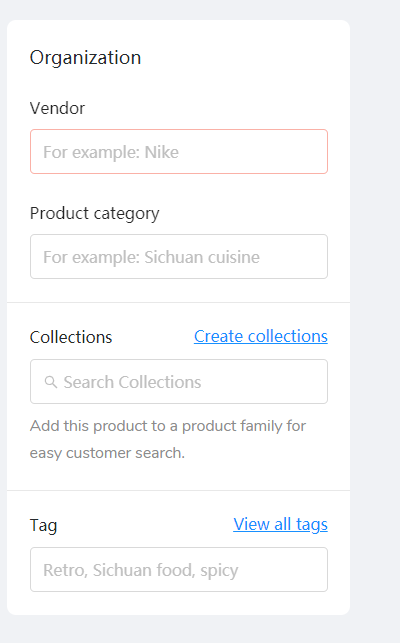Click the 'For example: Nike' placeholder
The height and width of the screenshot is (643, 400).
[x=111, y=152]
